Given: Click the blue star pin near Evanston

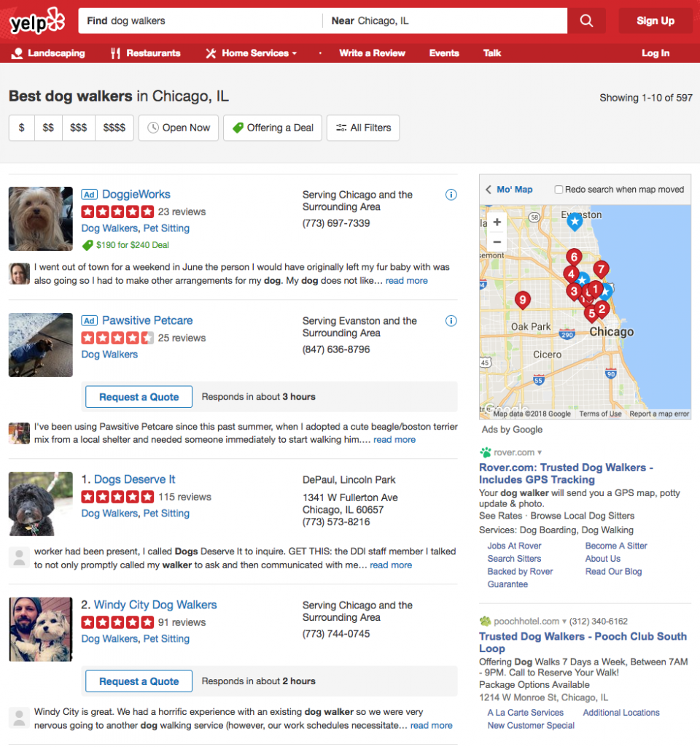Looking at the screenshot, I should click(x=575, y=222).
